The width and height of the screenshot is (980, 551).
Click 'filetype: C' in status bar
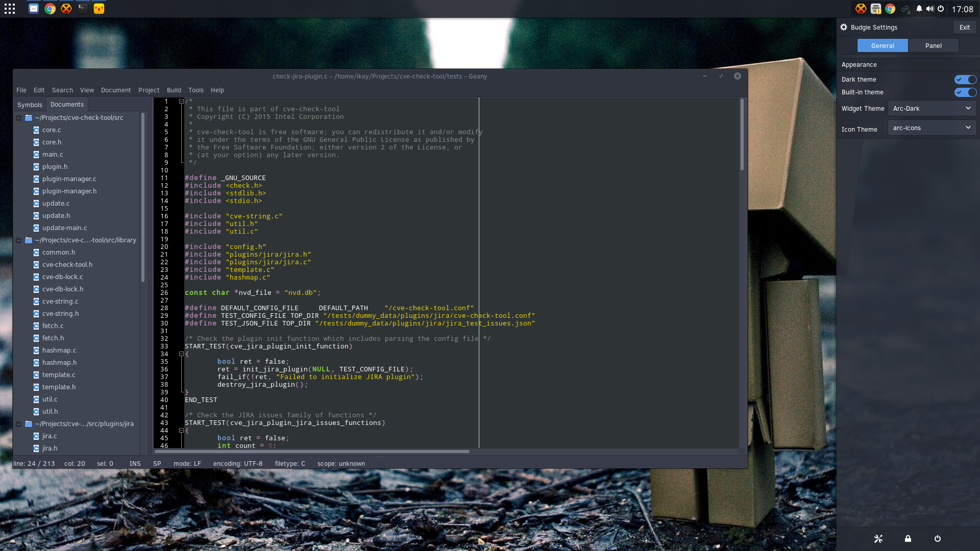click(290, 464)
